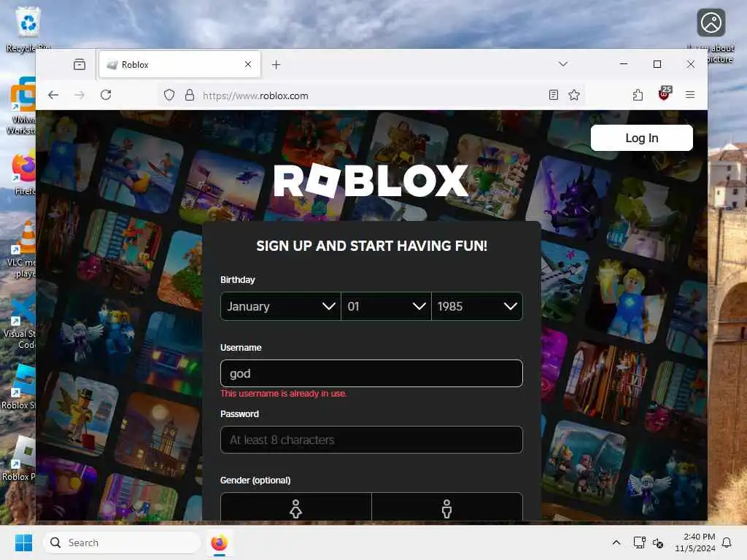Select the Roblox browser tab
This screenshot has height=560, width=747.
click(x=179, y=64)
